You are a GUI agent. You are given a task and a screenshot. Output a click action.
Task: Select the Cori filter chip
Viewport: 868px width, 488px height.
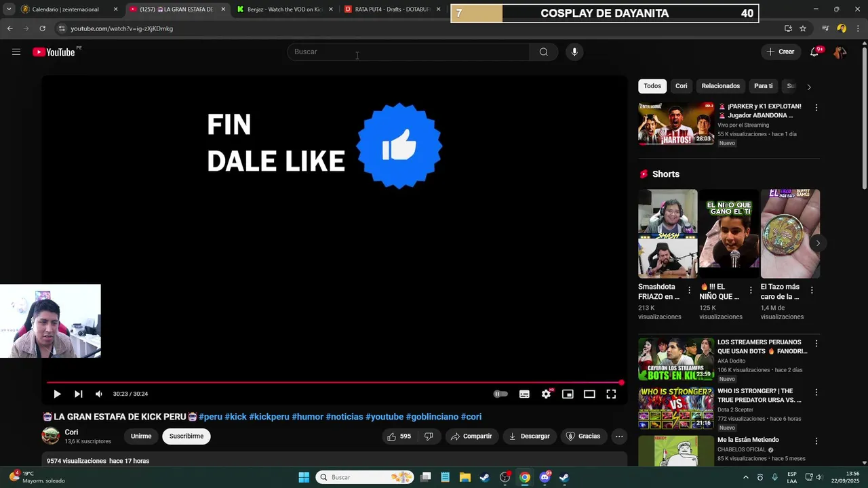(682, 86)
